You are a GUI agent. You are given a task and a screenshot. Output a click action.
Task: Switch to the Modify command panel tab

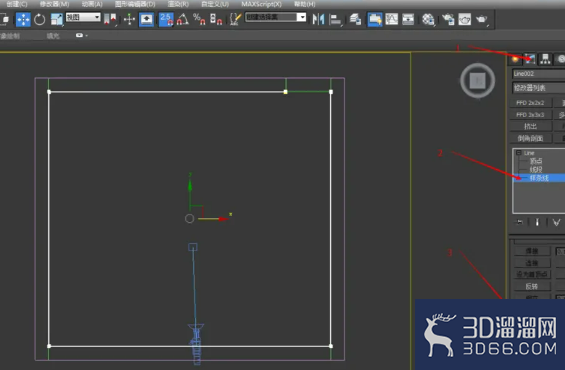(x=530, y=59)
